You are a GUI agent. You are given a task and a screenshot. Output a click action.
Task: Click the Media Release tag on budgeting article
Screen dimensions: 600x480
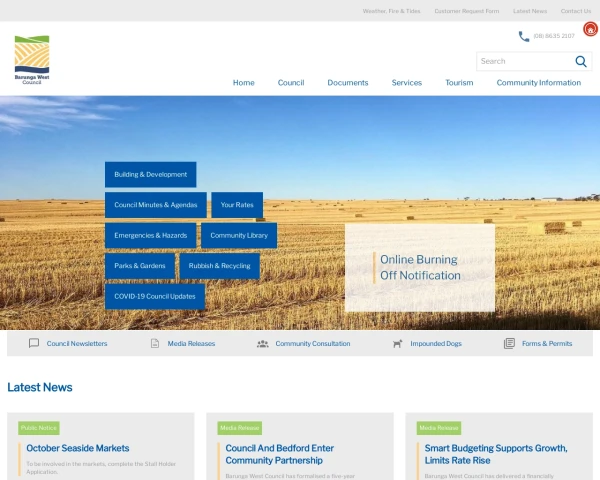(x=439, y=428)
